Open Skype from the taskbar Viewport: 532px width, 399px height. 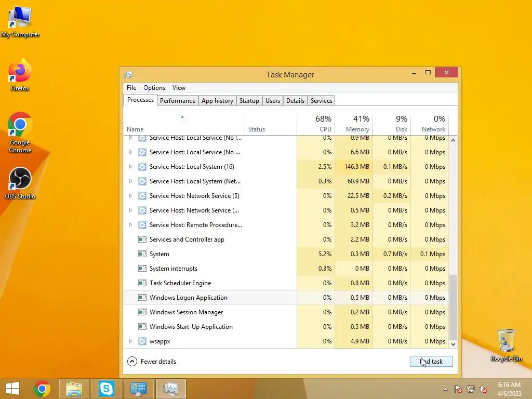point(106,389)
